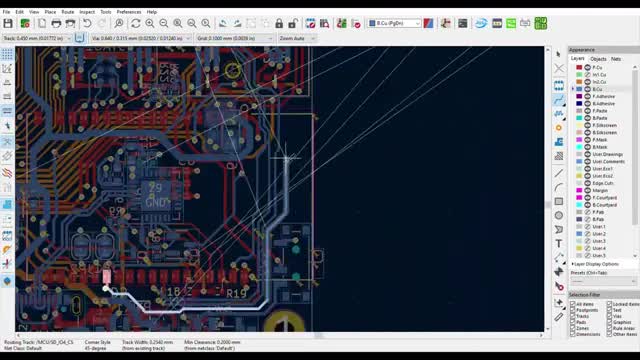Toggle visibility of F.Cu layer
Image resolution: width=640 pixels, height=360 pixels.
click(x=588, y=67)
